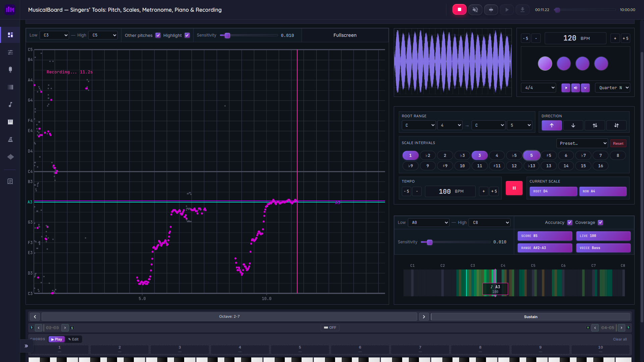Open the Quarter N note value dropdown
The height and width of the screenshot is (362, 644).
click(x=612, y=88)
